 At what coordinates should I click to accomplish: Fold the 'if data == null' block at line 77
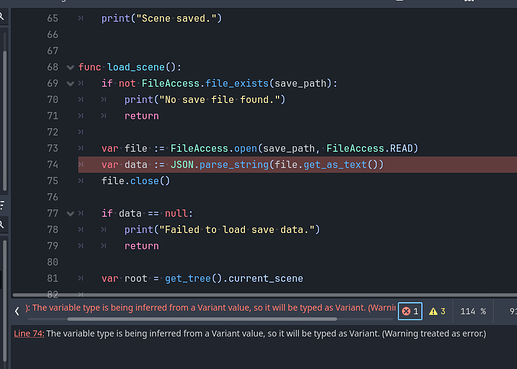[x=70, y=213]
